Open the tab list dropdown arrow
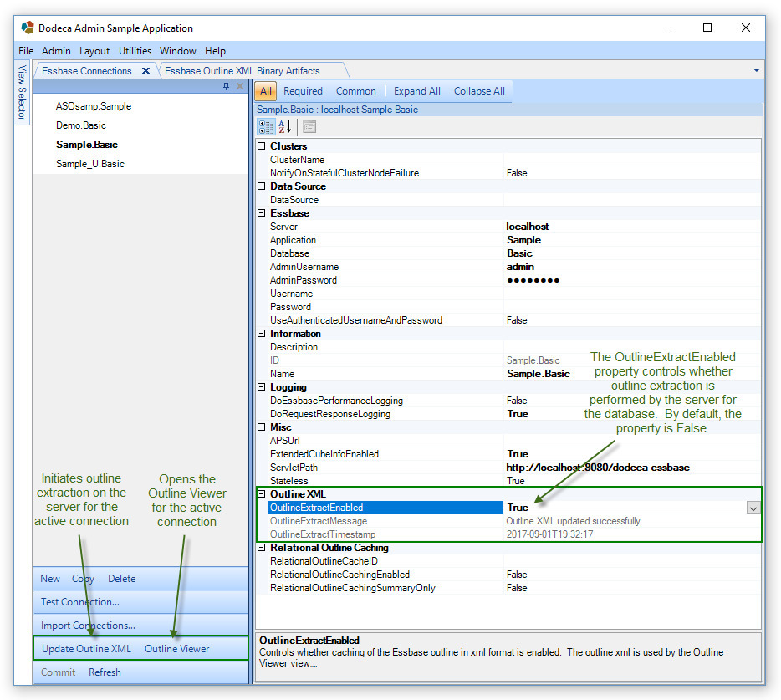This screenshot has height=700, width=781. (x=756, y=70)
